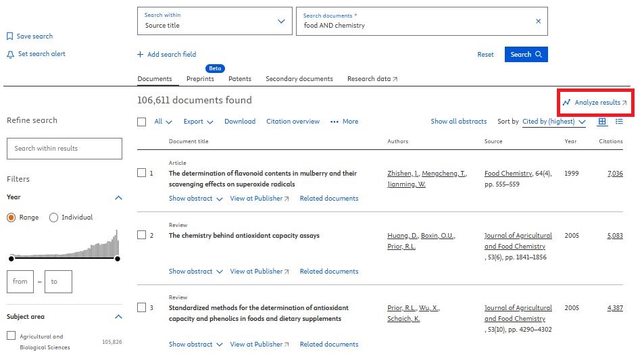Check the box for document 1
This screenshot has width=644, height=354.
pyautogui.click(x=142, y=173)
